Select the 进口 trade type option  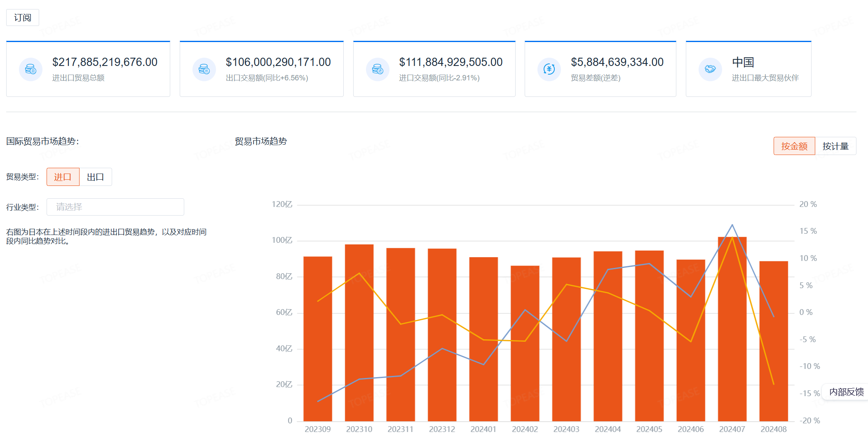[63, 177]
